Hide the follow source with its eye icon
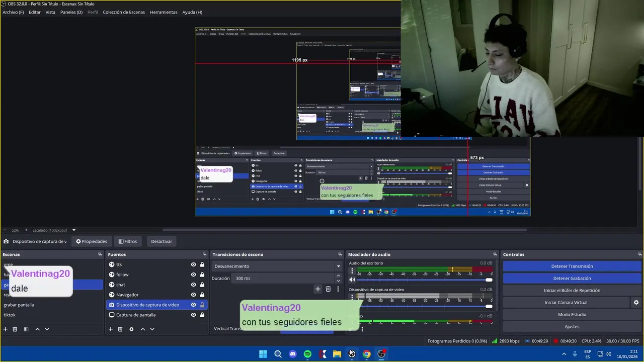 point(193,275)
